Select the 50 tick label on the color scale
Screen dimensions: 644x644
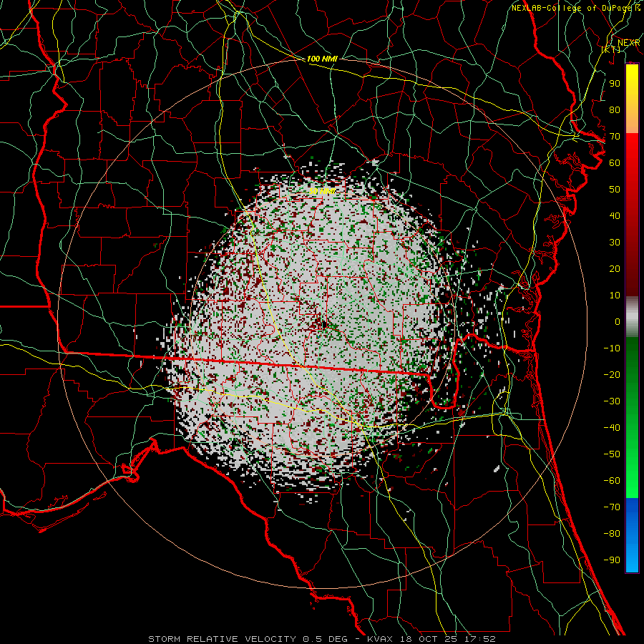point(615,190)
